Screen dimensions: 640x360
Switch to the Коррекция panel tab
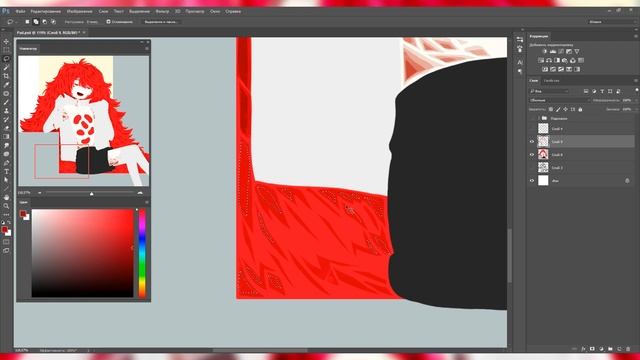click(539, 36)
